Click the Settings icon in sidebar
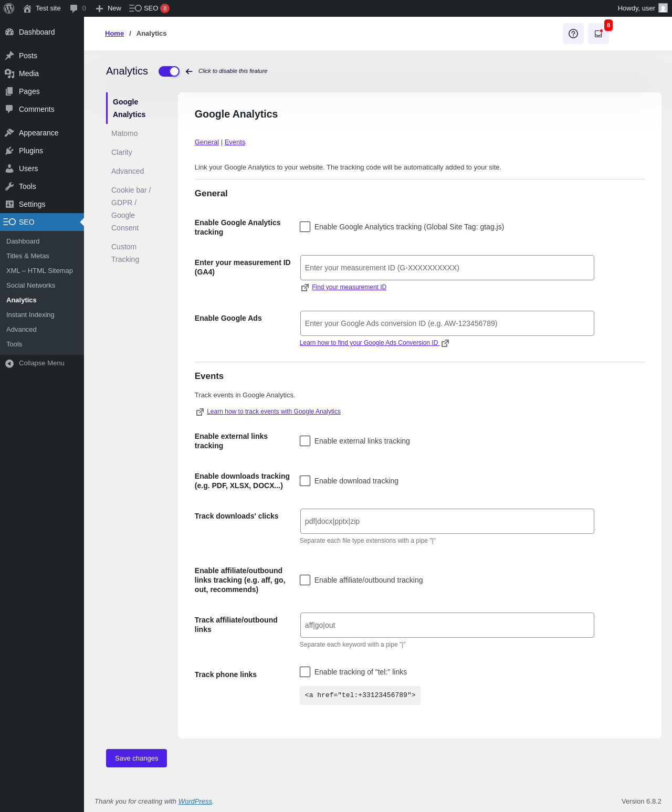Screen dimensions: 672x812 (9, 204)
